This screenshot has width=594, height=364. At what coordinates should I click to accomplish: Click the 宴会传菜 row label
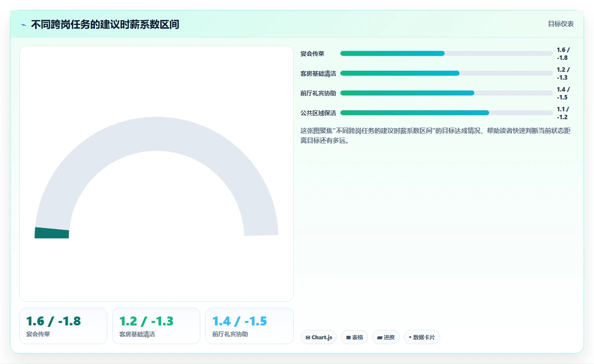[x=313, y=53]
